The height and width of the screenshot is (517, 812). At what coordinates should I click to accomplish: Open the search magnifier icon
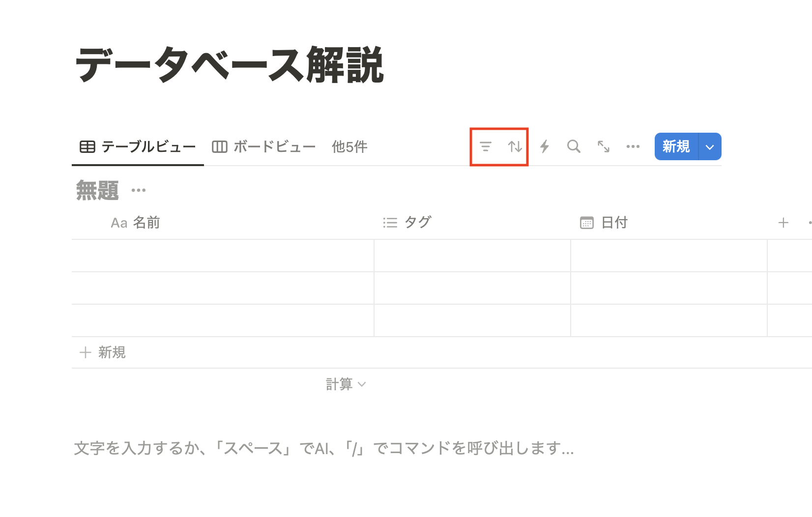(574, 146)
